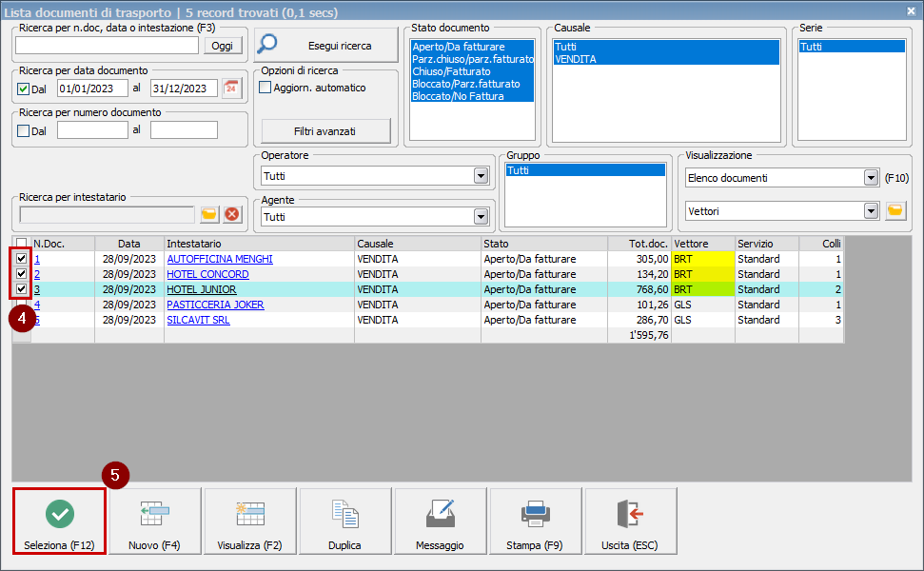924x571 pixels.
Task: Expand the Operatore dropdown
Action: pos(481,176)
